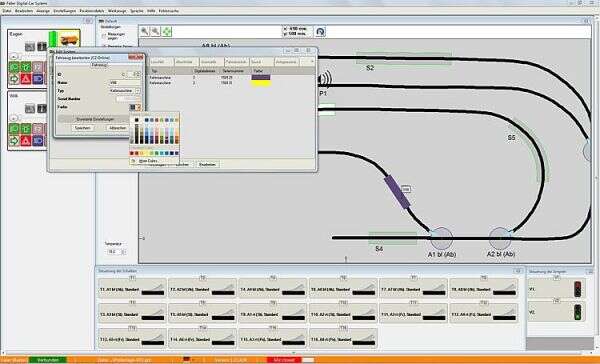This screenshot has height=364, width=600.
Task: Toggle switch tile T1
Action: 132,288
